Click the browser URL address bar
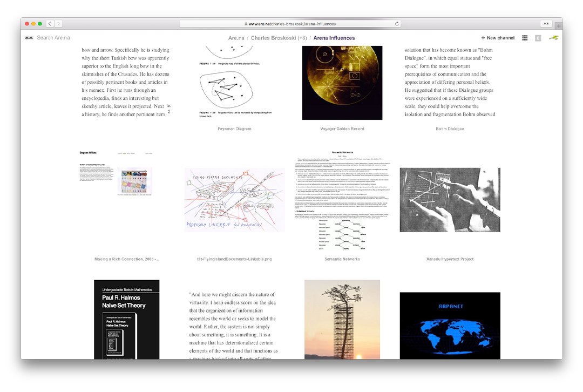 pos(291,24)
